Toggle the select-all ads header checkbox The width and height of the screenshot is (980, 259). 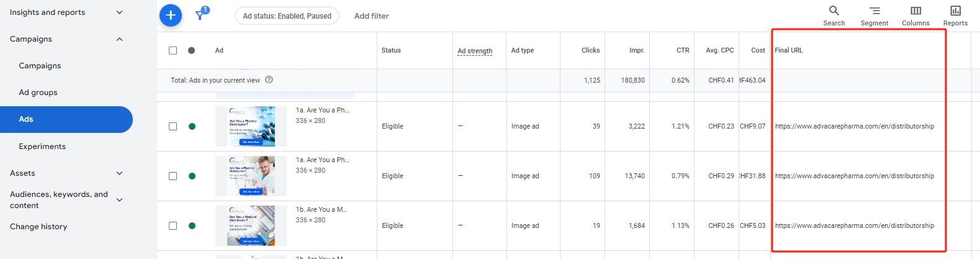173,50
